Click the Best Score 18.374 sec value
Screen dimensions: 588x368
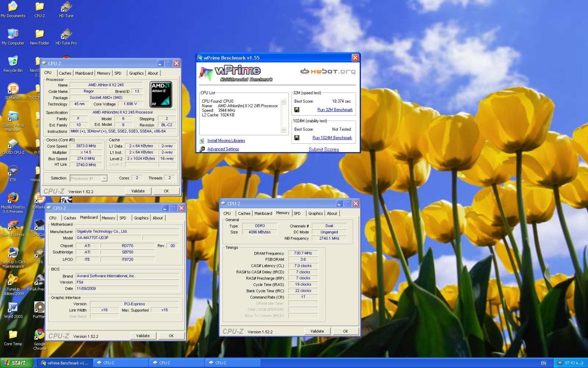coord(341,101)
